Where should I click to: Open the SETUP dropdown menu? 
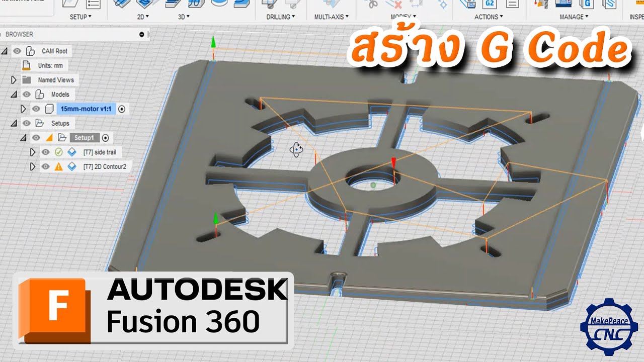(x=80, y=17)
